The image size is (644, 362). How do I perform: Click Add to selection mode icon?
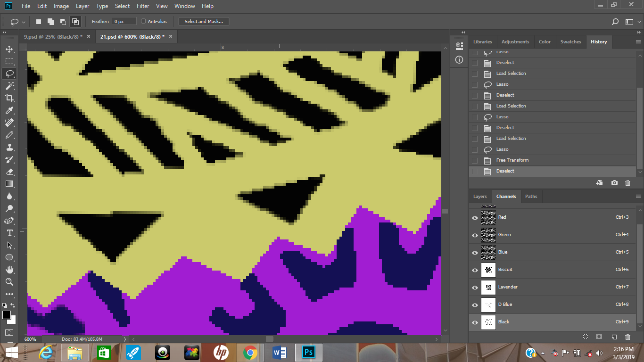[50, 22]
